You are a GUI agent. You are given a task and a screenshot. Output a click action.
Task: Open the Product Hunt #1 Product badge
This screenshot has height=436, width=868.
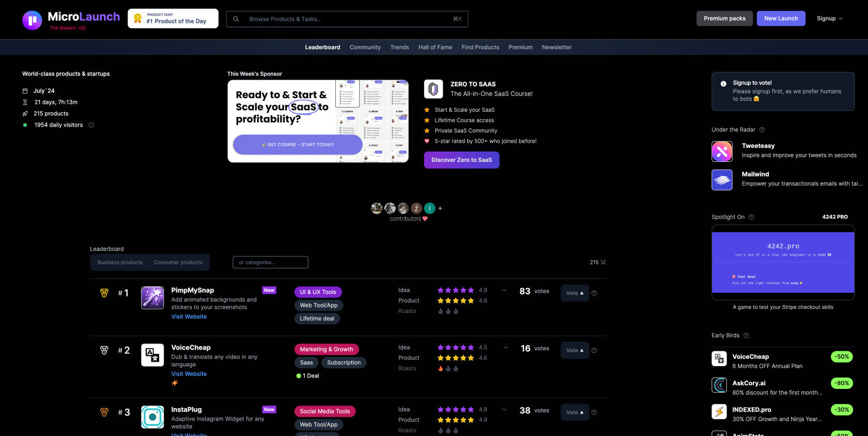coord(173,19)
